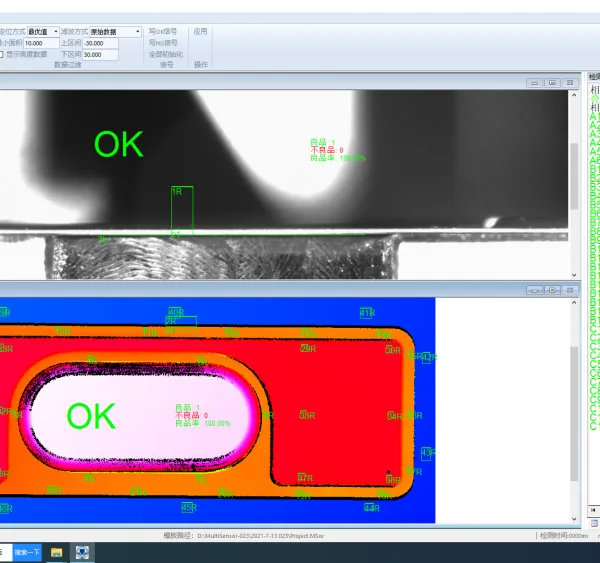600x563 pixels.
Task: Maximize the lower height-map pane
Action: coord(552,290)
